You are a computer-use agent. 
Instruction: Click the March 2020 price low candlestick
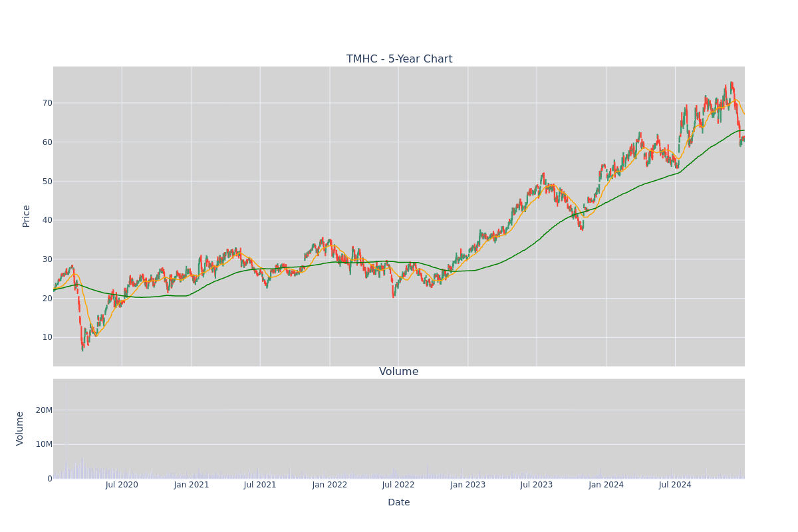coord(82,346)
